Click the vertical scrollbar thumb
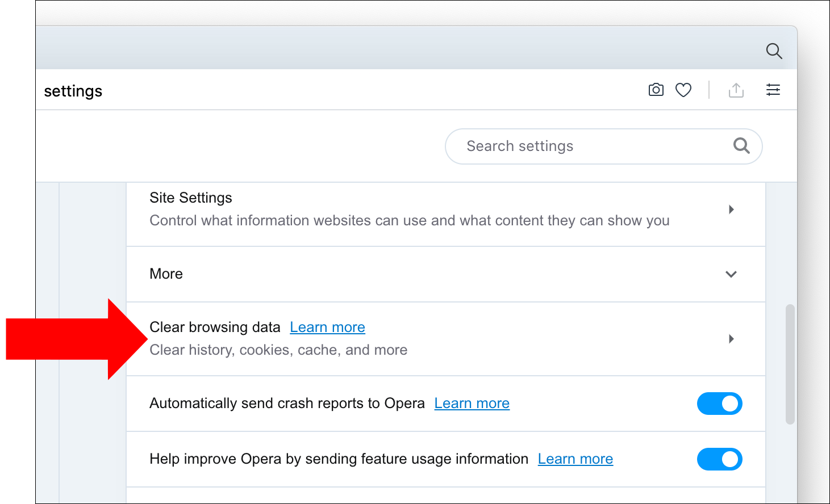Screen dimensions: 830x504 point(790,364)
